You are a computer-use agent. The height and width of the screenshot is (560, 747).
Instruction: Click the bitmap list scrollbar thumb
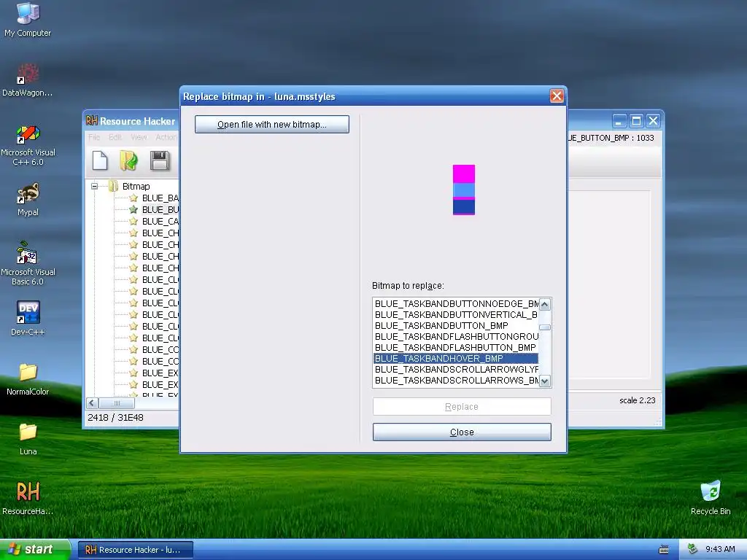pos(545,327)
